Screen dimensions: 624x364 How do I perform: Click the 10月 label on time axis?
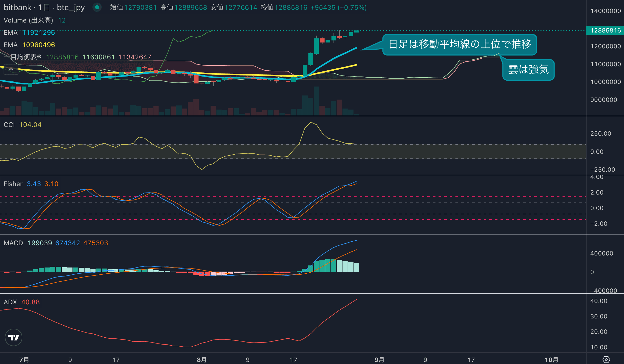coord(551,360)
